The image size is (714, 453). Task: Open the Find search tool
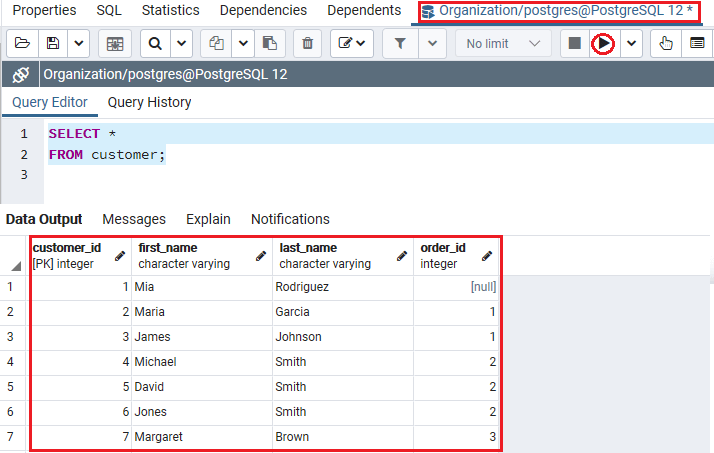pos(155,43)
